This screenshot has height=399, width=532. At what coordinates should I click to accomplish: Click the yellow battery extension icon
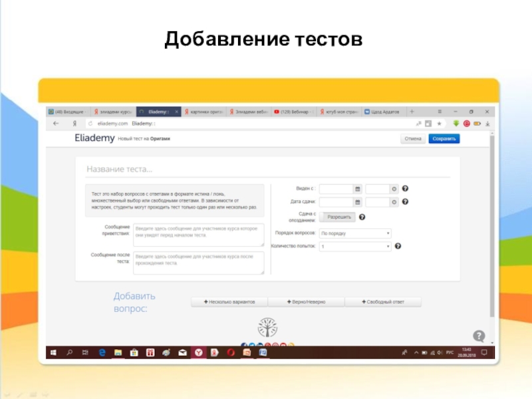pos(477,124)
